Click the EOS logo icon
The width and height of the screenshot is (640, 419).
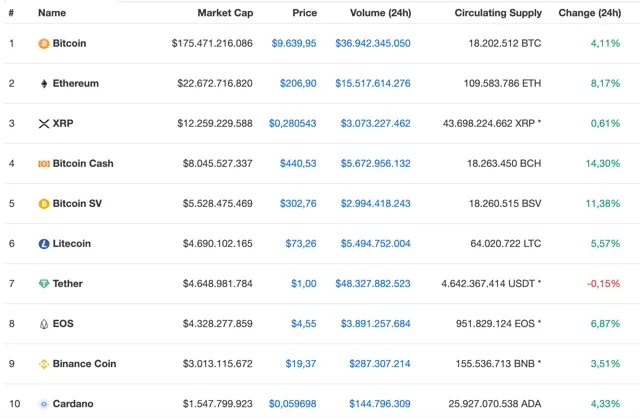(44, 324)
